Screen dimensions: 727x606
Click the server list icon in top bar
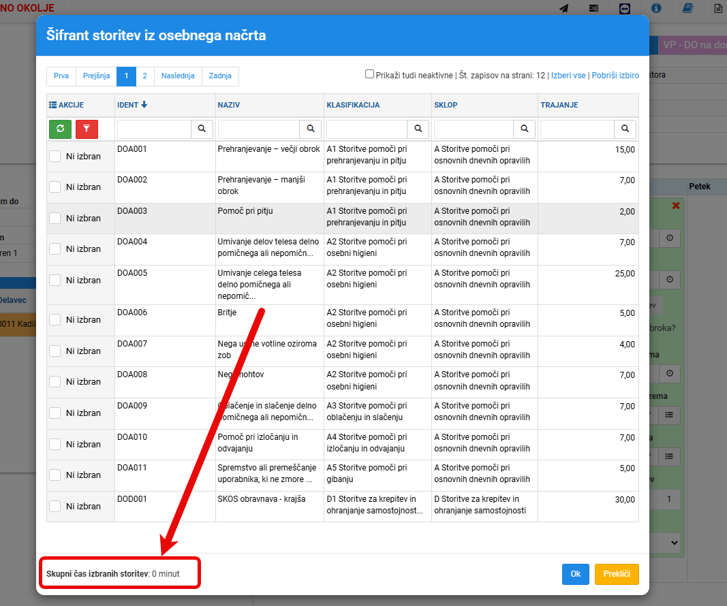(x=593, y=8)
